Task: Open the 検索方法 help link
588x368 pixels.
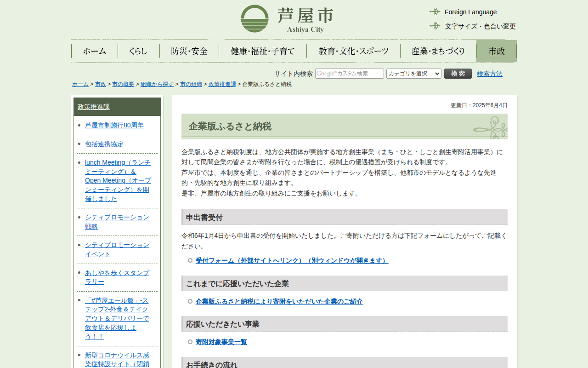Action: pos(489,74)
